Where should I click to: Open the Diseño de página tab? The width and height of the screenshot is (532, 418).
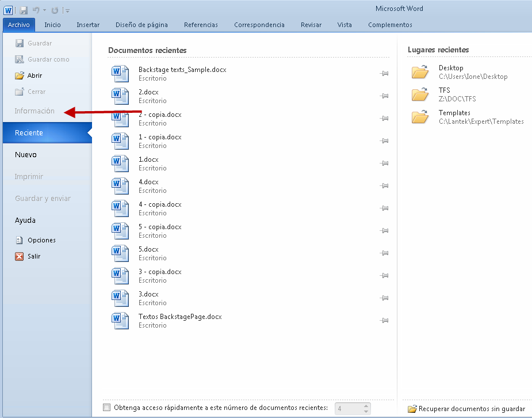pyautogui.click(x=141, y=25)
